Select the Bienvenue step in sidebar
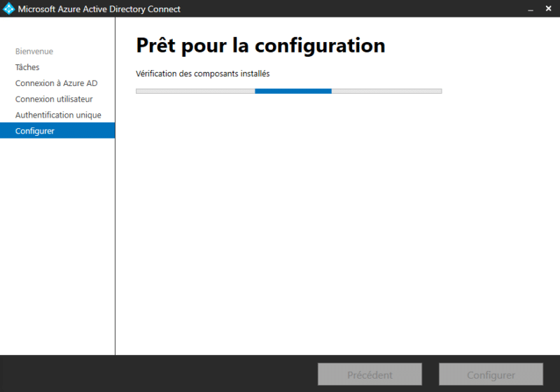Screen dimensions: 560x392 pos(34,51)
